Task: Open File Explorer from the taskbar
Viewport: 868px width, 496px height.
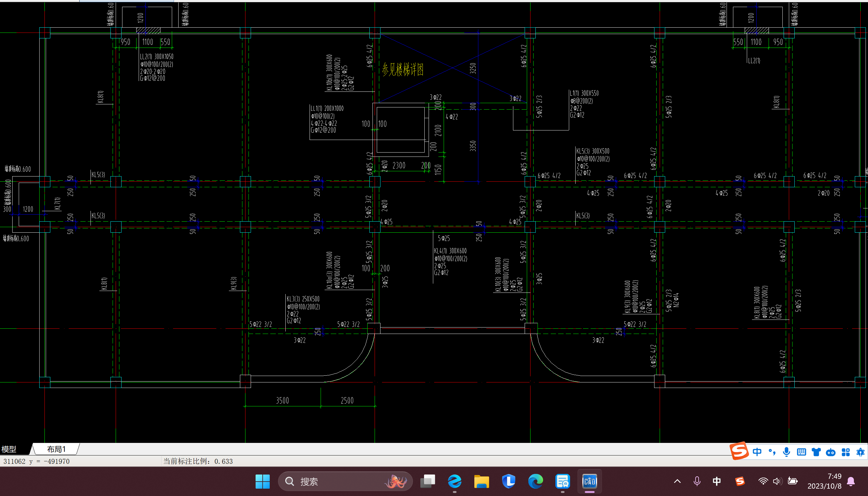Action: click(481, 481)
